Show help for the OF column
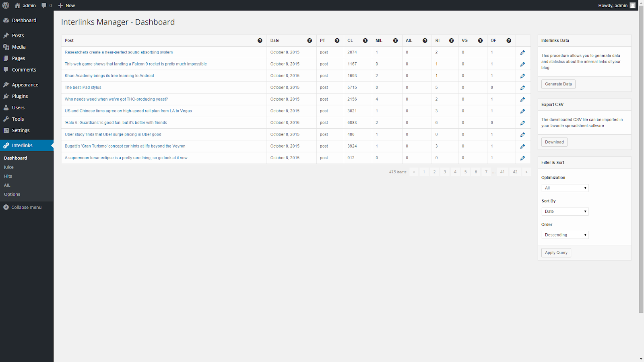644x362 pixels. 509,41
